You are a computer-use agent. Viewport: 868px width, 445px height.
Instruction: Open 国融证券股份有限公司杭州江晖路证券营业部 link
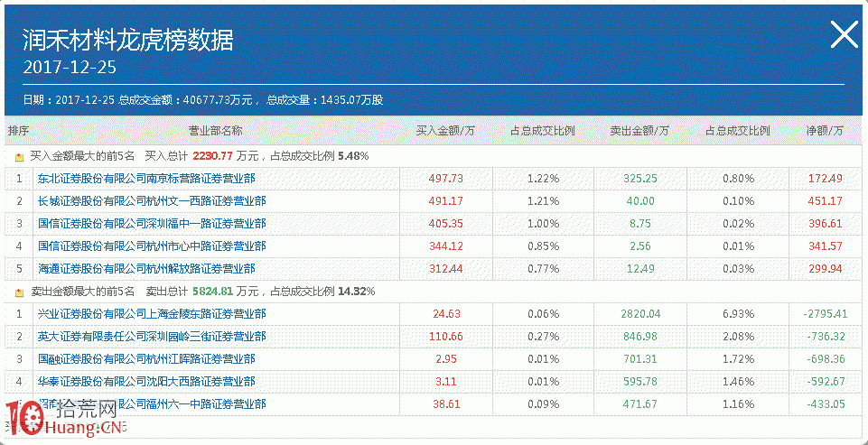pyautogui.click(x=146, y=358)
